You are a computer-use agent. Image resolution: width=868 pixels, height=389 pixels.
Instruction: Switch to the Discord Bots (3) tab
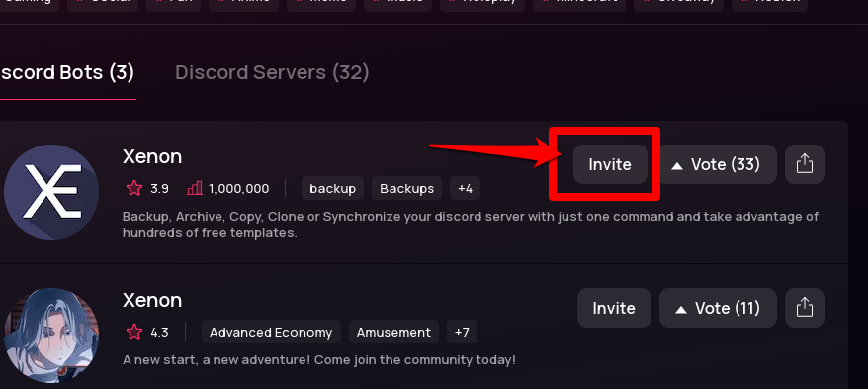point(66,72)
